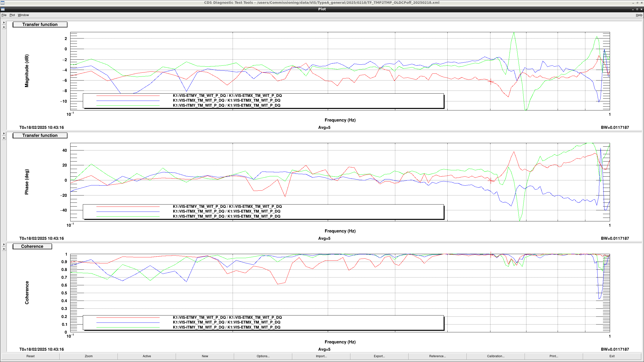Click the Reference... button
644x362 pixels.
click(438, 356)
